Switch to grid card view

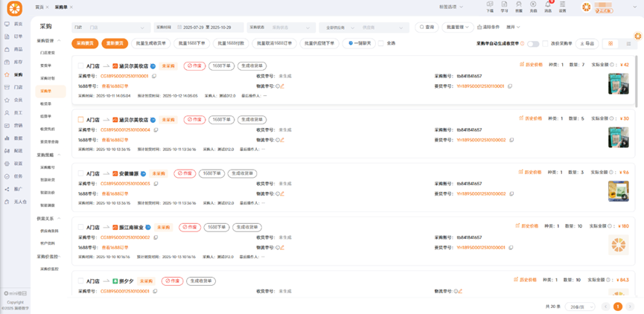coord(610,43)
